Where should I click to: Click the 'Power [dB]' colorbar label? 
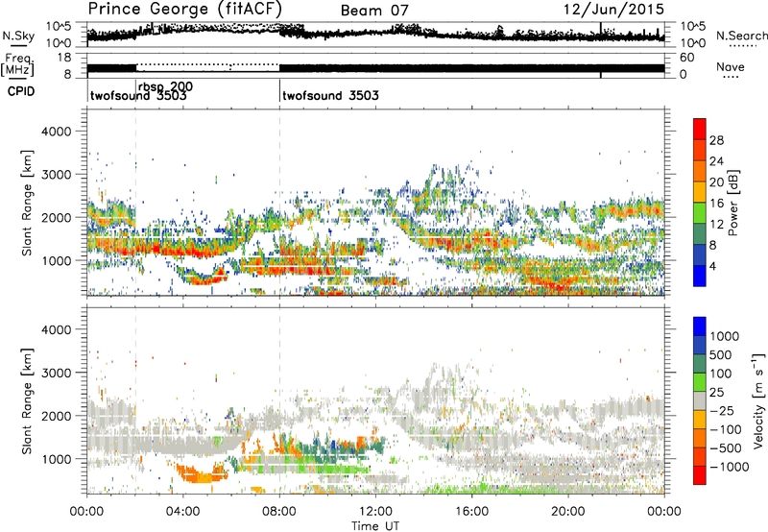coord(732,203)
